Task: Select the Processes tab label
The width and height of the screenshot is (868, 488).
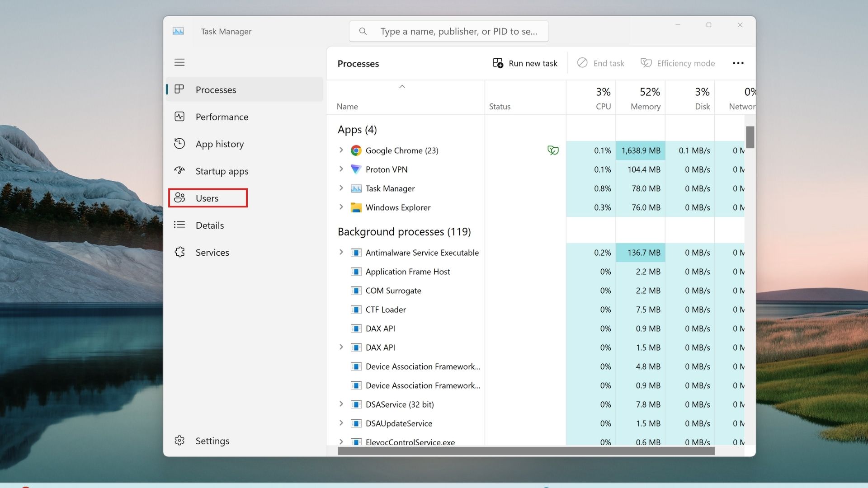Action: click(216, 89)
